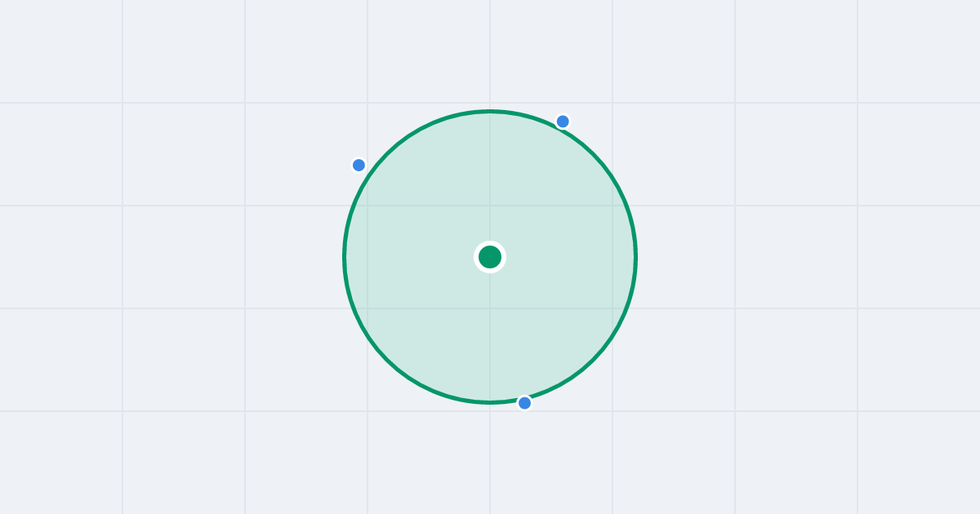
Task: Pick the blue point on the circle's bottom edge
Action: pyautogui.click(x=524, y=403)
